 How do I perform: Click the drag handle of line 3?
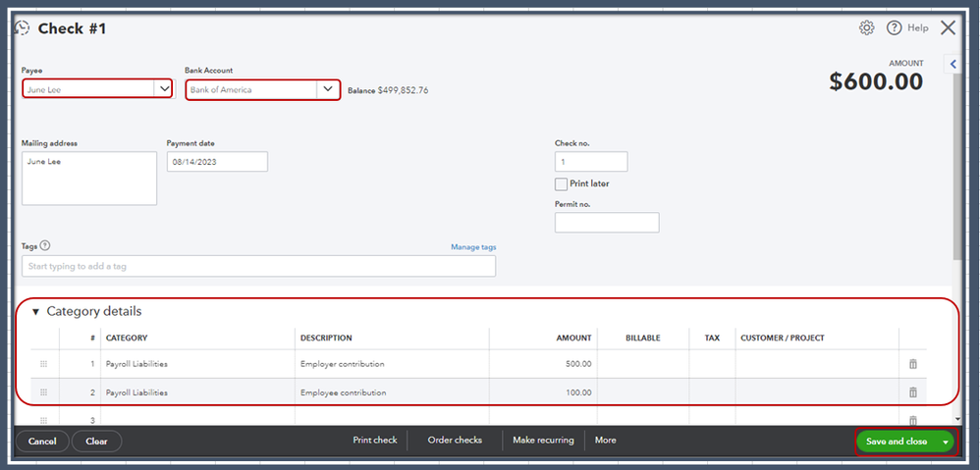click(44, 420)
